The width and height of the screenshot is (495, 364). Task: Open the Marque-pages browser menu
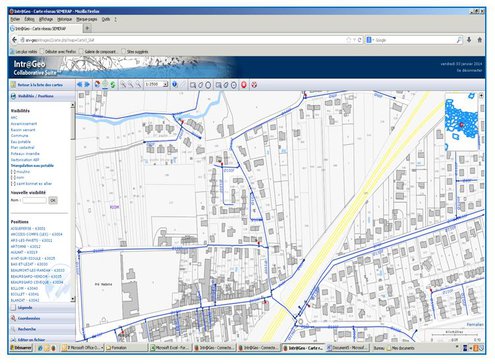[87, 19]
